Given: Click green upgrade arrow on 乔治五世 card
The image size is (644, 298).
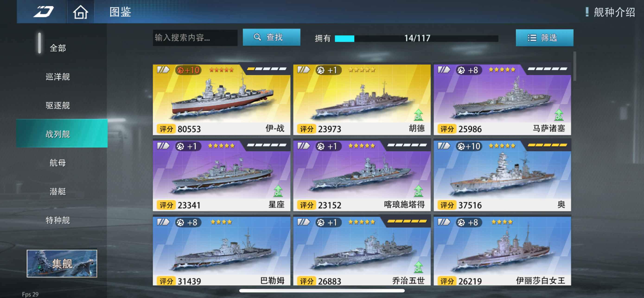Looking at the screenshot, I should pos(418,267).
